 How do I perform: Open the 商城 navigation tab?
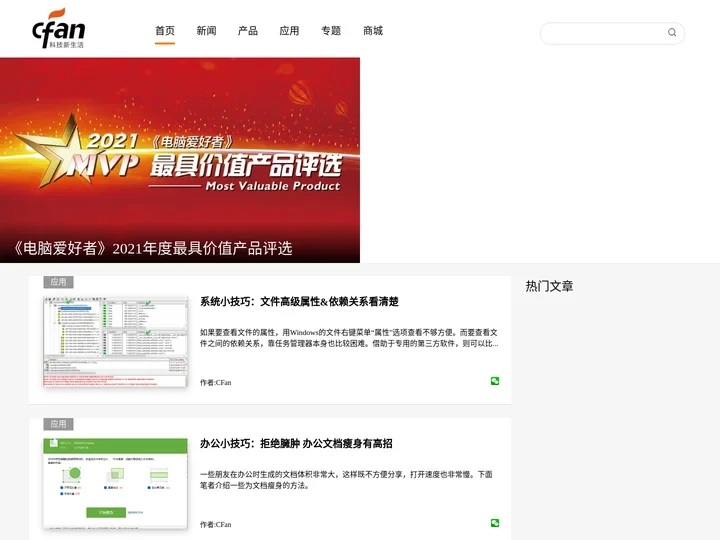point(373,31)
